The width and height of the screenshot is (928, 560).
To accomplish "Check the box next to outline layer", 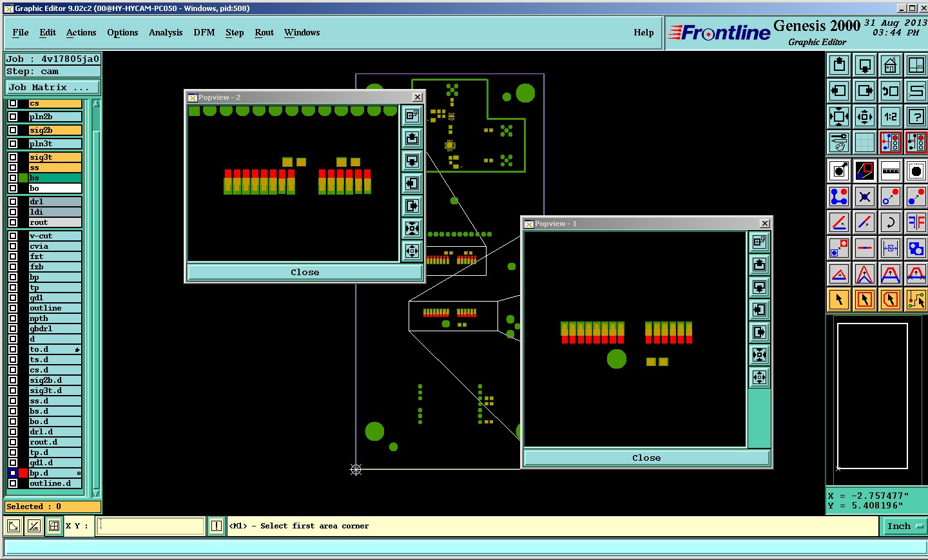I will (x=13, y=308).
